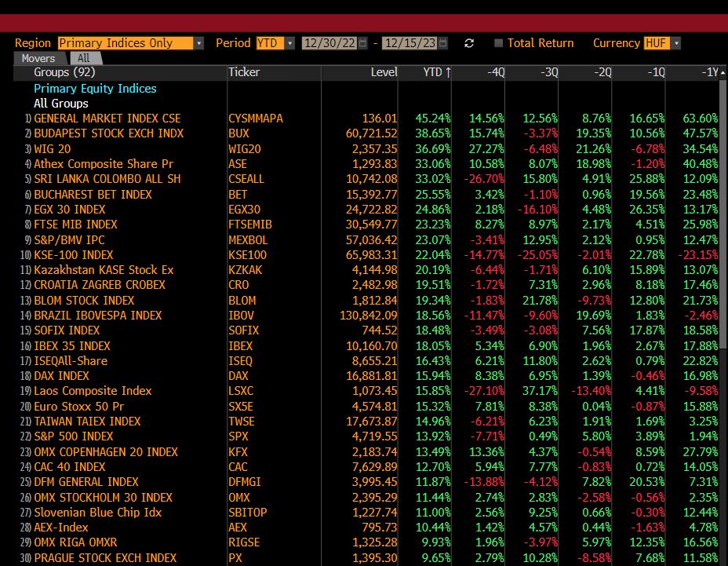Click the BUX ticker cell
728x566 pixels.
coord(238,133)
